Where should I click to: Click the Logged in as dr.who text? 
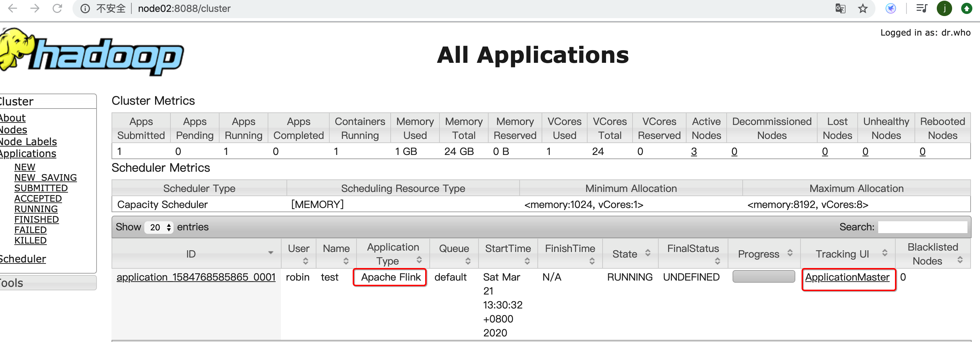(x=925, y=33)
